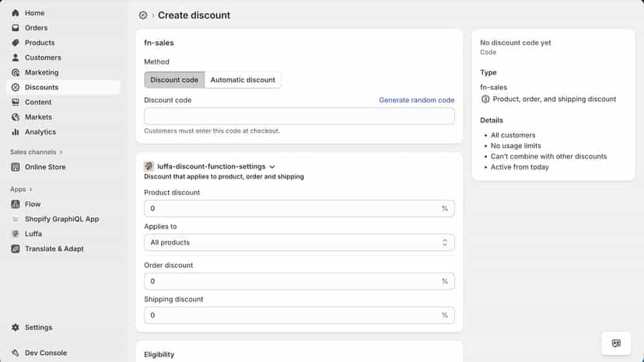The width and height of the screenshot is (644, 362).
Task: Open Dev Console menu item
Action: (46, 353)
